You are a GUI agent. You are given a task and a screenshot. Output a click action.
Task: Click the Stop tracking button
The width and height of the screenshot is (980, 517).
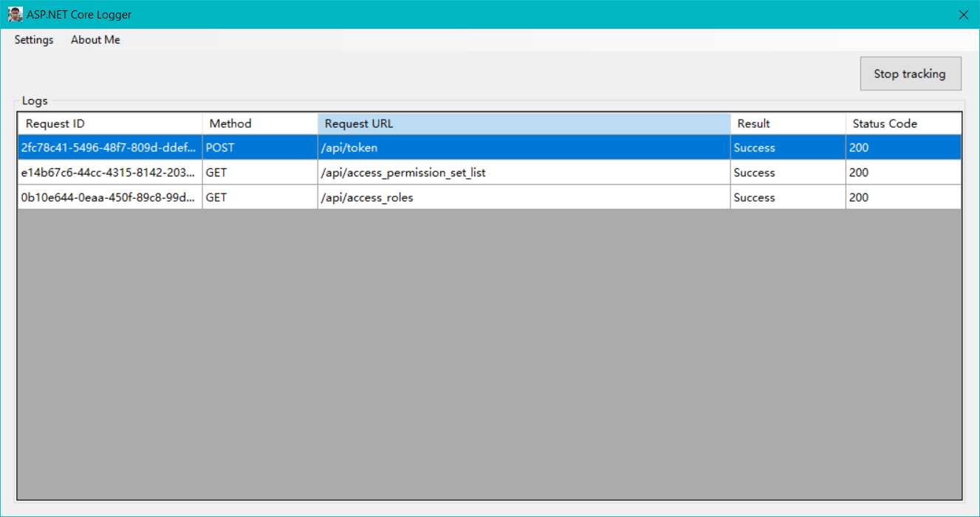pos(910,74)
